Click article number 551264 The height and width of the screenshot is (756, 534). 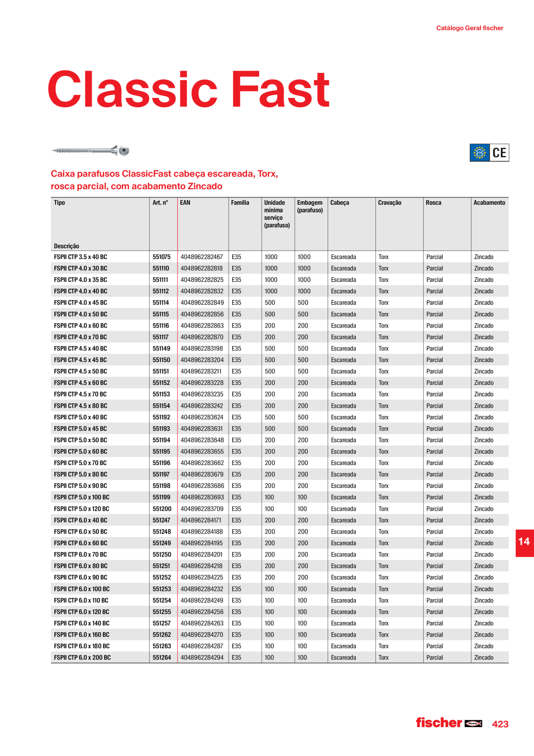tap(161, 658)
